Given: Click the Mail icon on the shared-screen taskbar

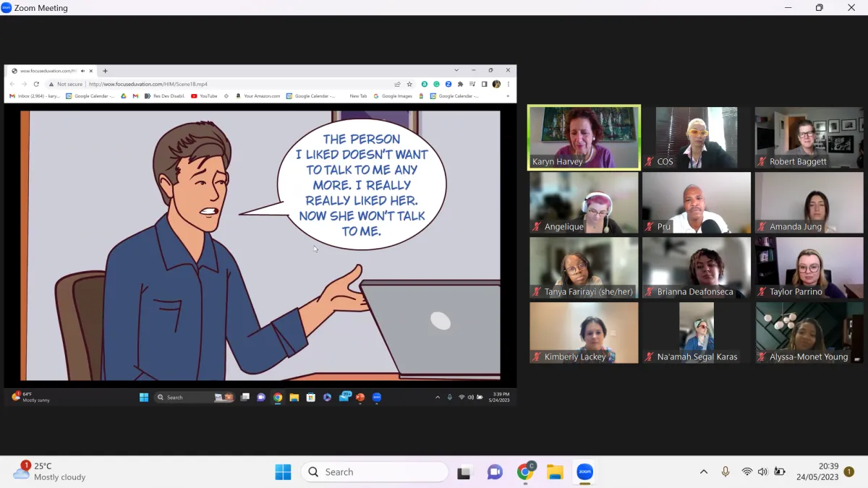Looking at the screenshot, I should point(344,397).
